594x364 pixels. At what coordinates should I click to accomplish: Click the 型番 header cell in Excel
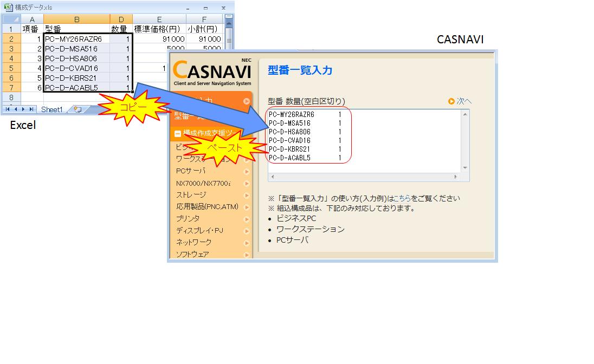coord(77,29)
